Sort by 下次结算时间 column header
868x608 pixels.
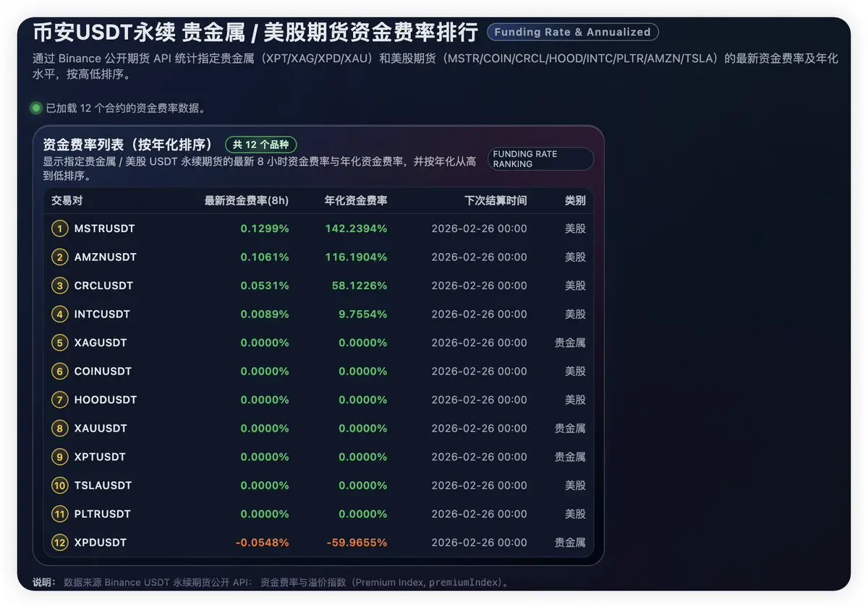point(495,200)
